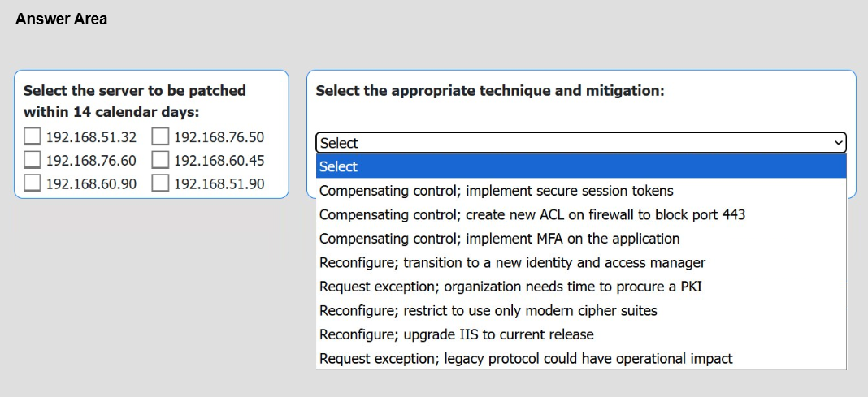Mark the 192.168.60.90 checkbox
Viewport: 868px width, 397px height.
click(x=33, y=183)
